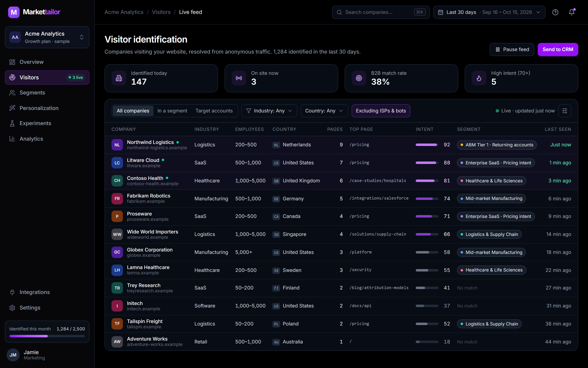Focus the Search companies field
Viewport: 588px width, 368px height.
click(x=381, y=12)
